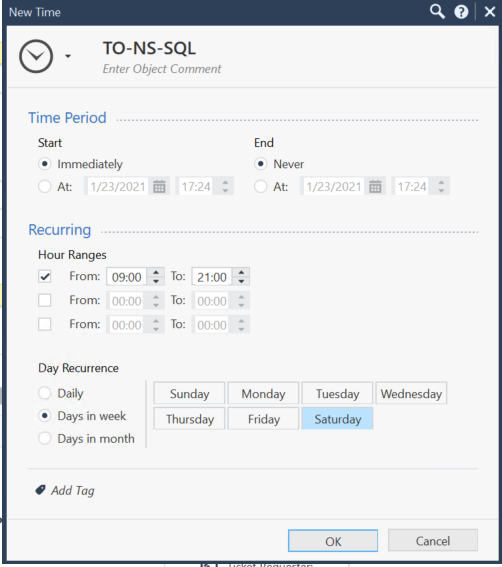Choose Start At radio option
Image resolution: width=502 pixels, height=567 pixels.
click(45, 187)
